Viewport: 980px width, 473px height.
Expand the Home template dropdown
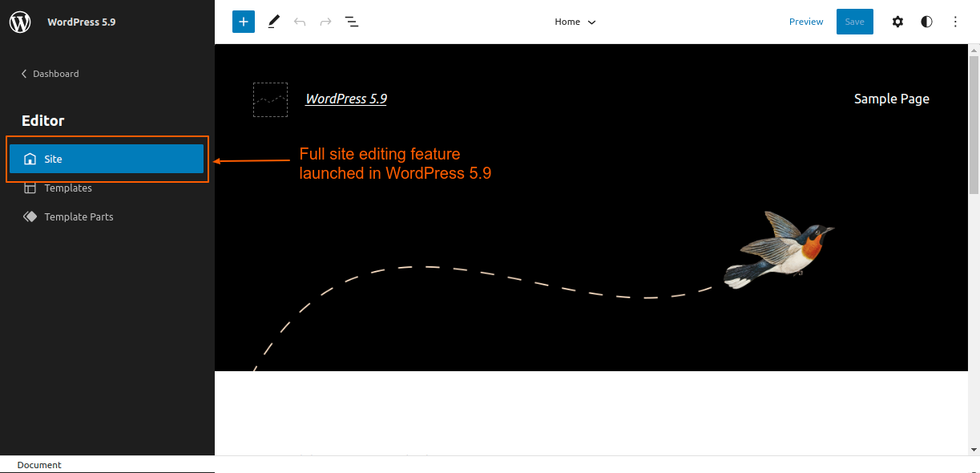(x=575, y=22)
